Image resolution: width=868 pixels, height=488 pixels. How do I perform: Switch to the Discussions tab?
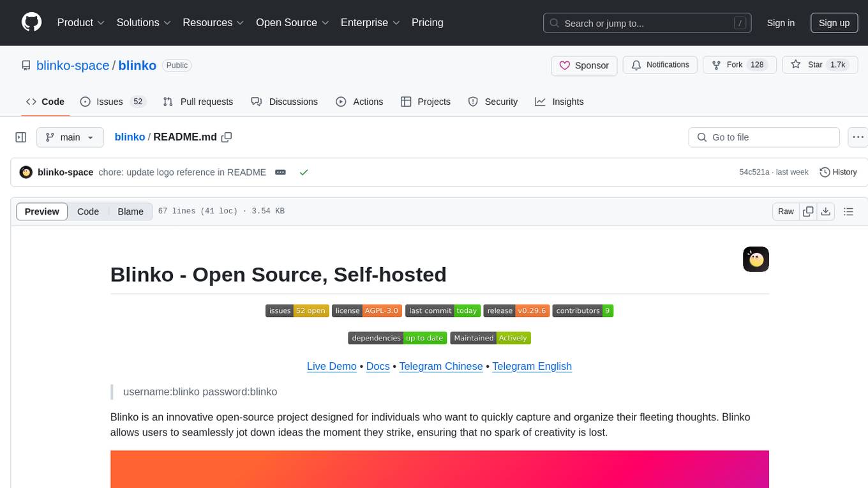285,102
